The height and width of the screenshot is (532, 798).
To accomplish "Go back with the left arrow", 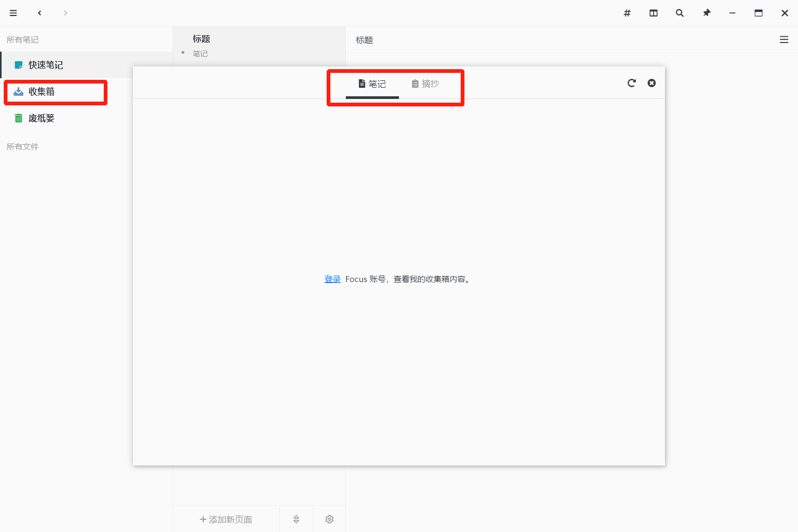I will (x=39, y=13).
